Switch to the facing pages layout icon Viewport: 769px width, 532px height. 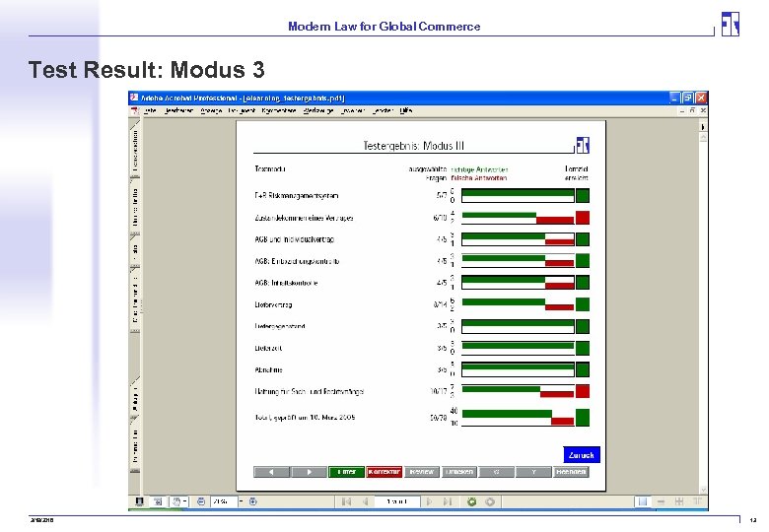679,501
